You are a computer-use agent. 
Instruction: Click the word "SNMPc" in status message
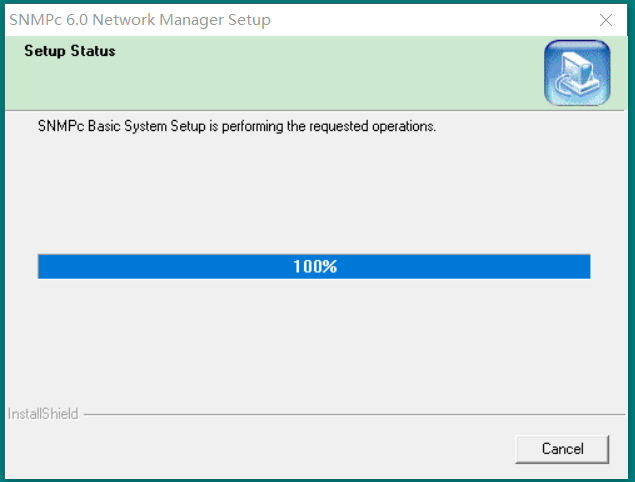tap(59, 127)
